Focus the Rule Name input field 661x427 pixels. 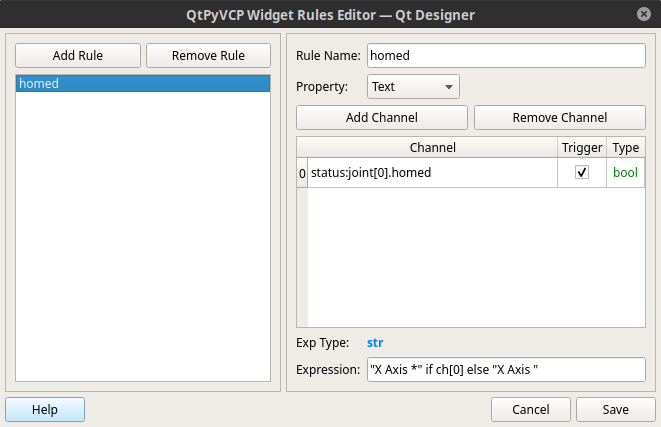coord(506,55)
